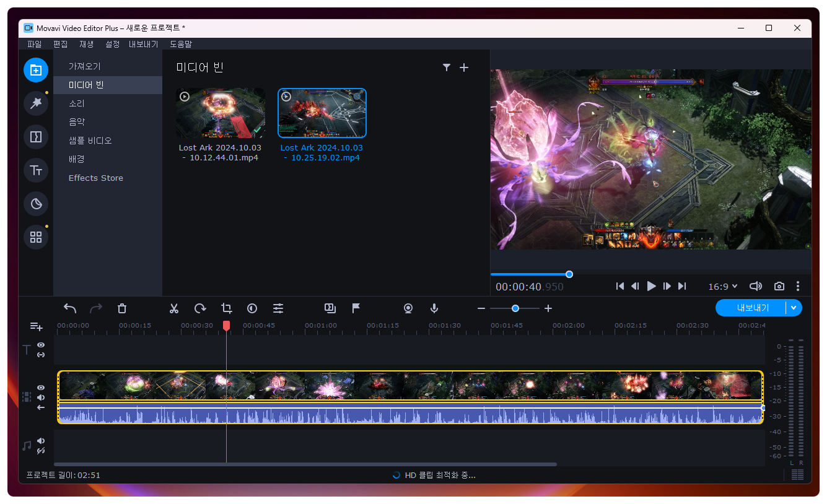Mute the music audio track

click(x=41, y=441)
